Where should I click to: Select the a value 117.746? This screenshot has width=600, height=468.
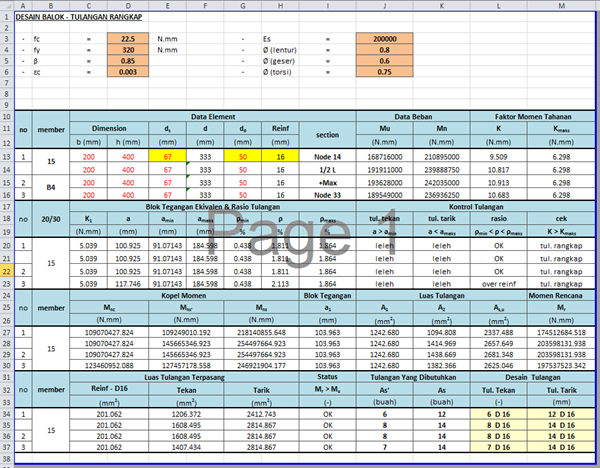tap(128, 284)
